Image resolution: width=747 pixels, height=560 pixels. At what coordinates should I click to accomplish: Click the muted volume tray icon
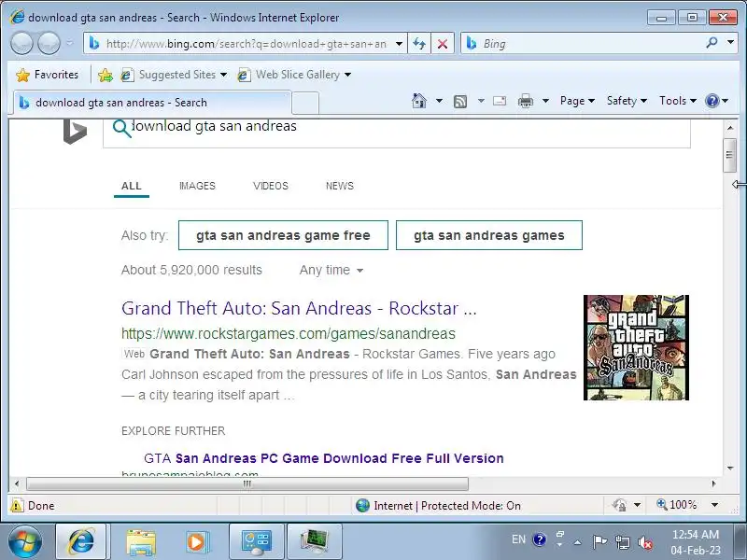pos(645,542)
